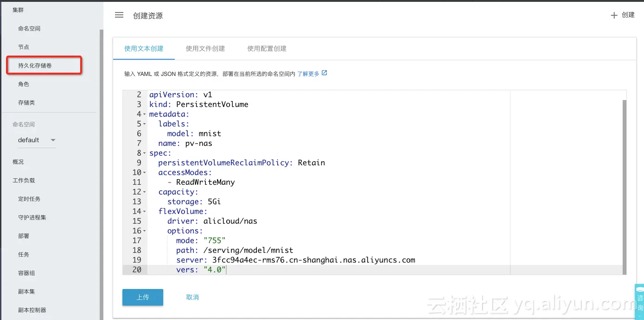The image size is (644, 320).
Task: Open 定时任务 in the sidebar
Action: pyautogui.click(x=29, y=199)
